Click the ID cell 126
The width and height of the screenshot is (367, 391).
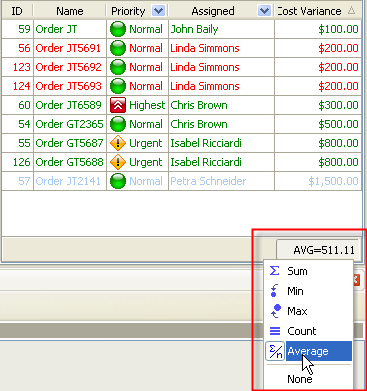[17, 162]
